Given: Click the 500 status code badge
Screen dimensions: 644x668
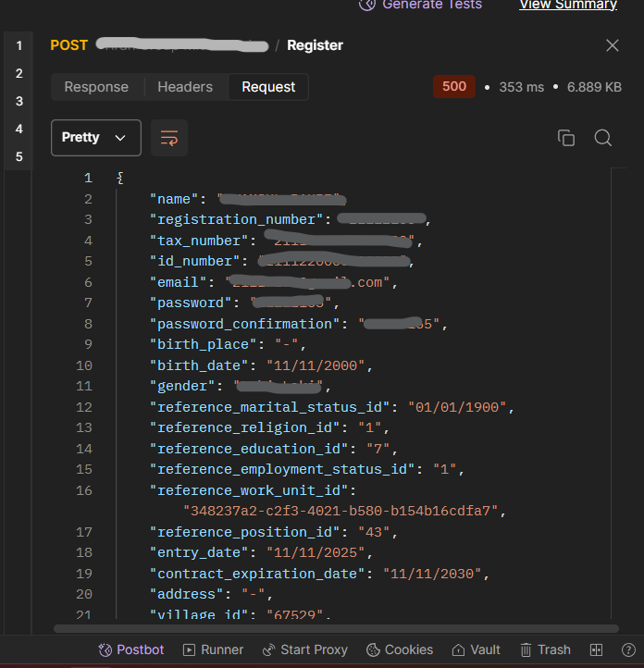Looking at the screenshot, I should tap(454, 87).
